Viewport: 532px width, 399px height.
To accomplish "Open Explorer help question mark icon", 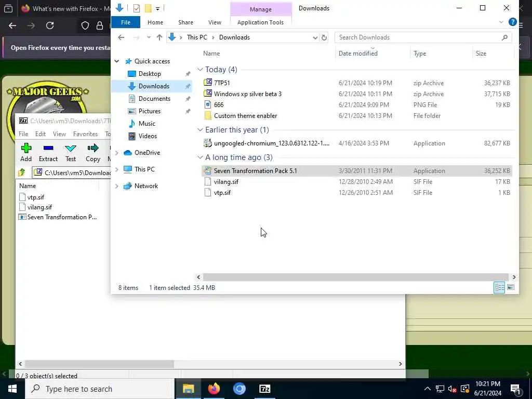I will 512,22.
